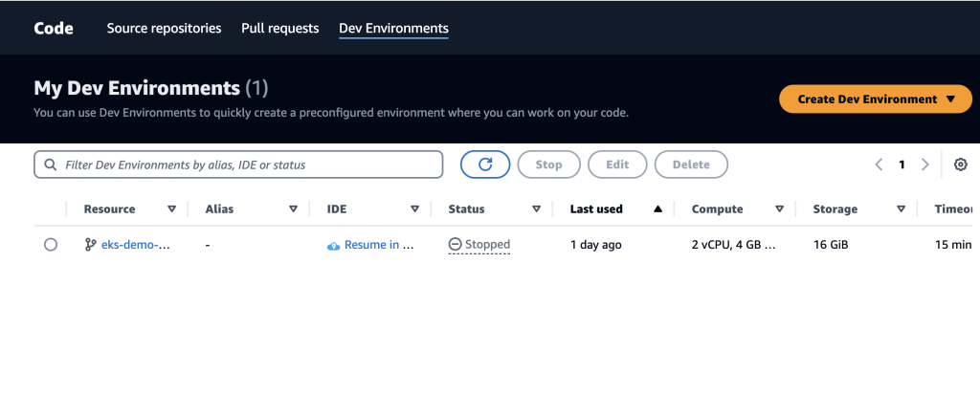Screen dimensions: 980x395
Task: Click the My Dev Environments heading
Action: (150, 88)
